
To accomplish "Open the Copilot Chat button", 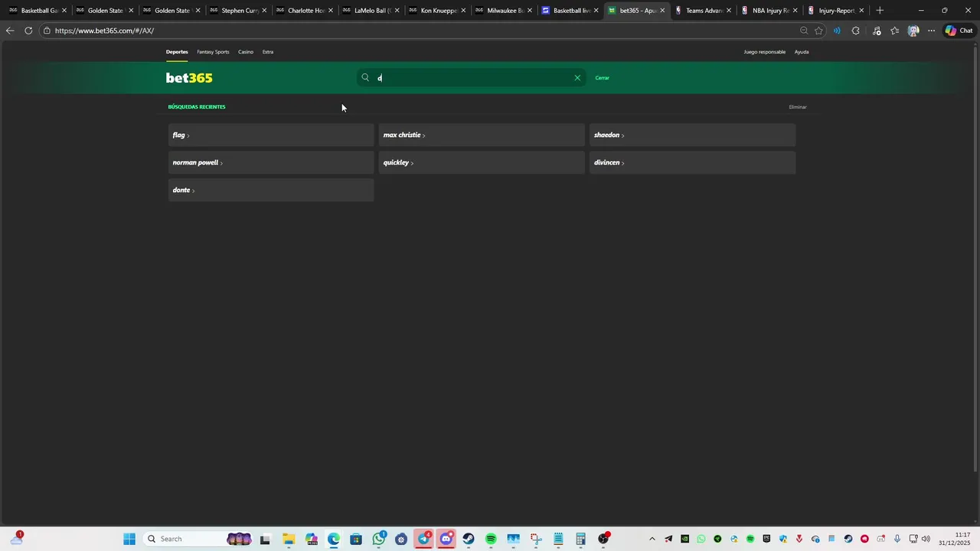I will click(959, 31).
